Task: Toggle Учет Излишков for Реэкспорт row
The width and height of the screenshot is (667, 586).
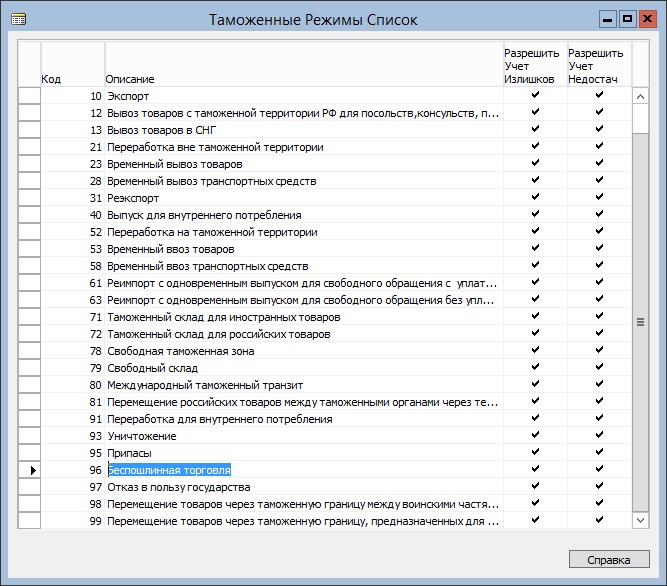Action: [535, 197]
